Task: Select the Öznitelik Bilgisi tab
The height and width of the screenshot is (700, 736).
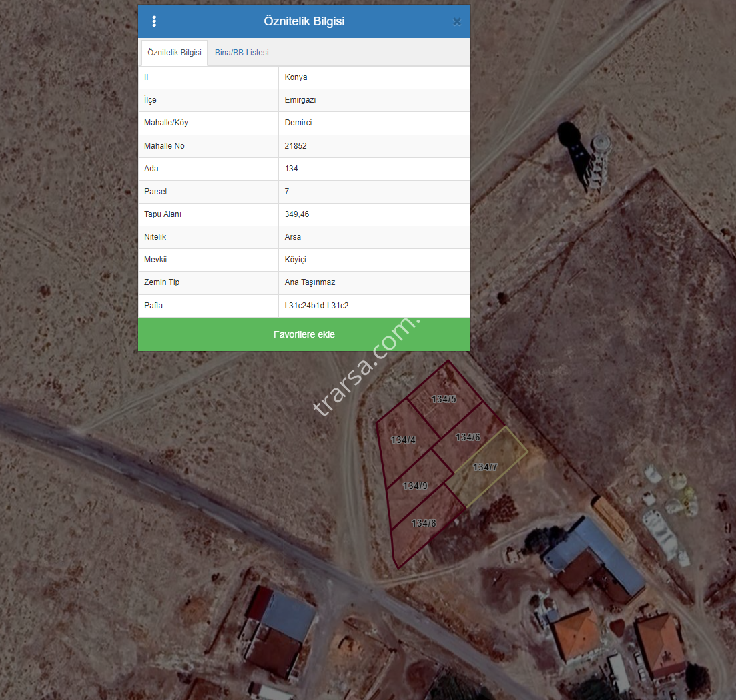Action: 174,53
